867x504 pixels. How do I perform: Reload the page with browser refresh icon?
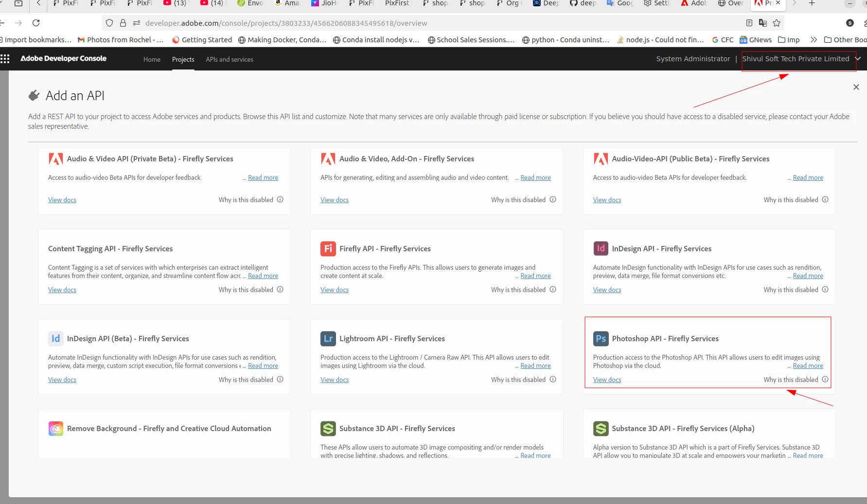(36, 23)
